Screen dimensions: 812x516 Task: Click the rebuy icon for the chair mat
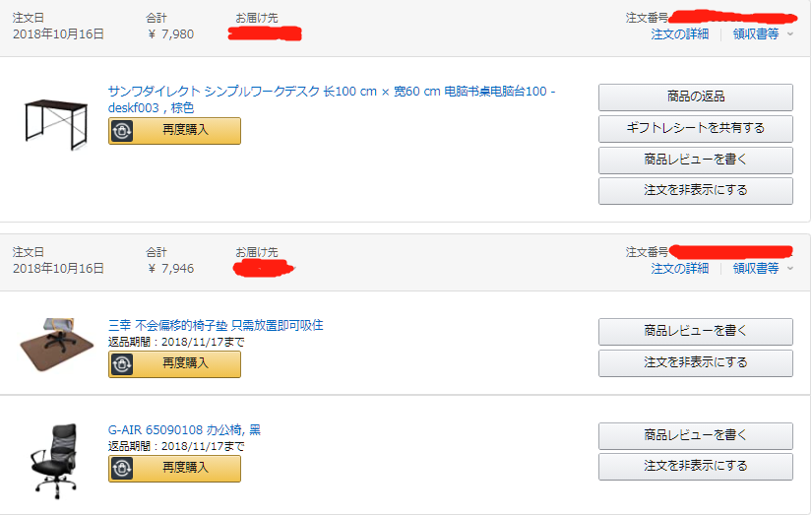tap(122, 364)
